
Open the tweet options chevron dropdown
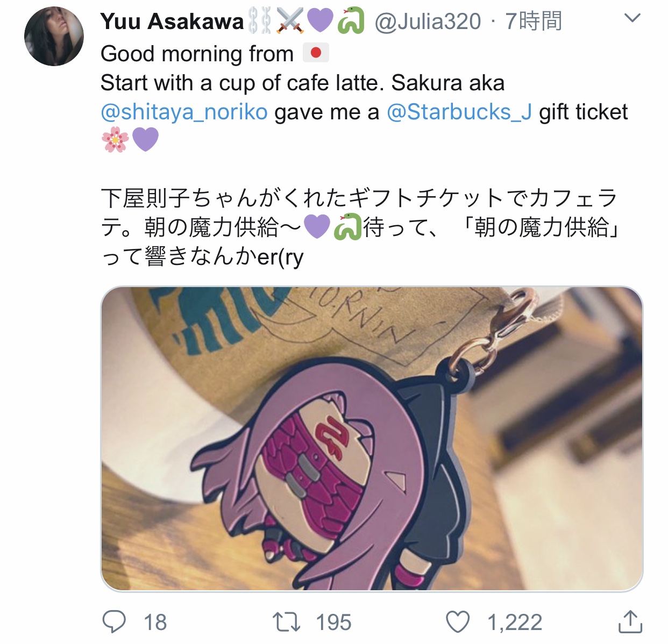tap(633, 18)
